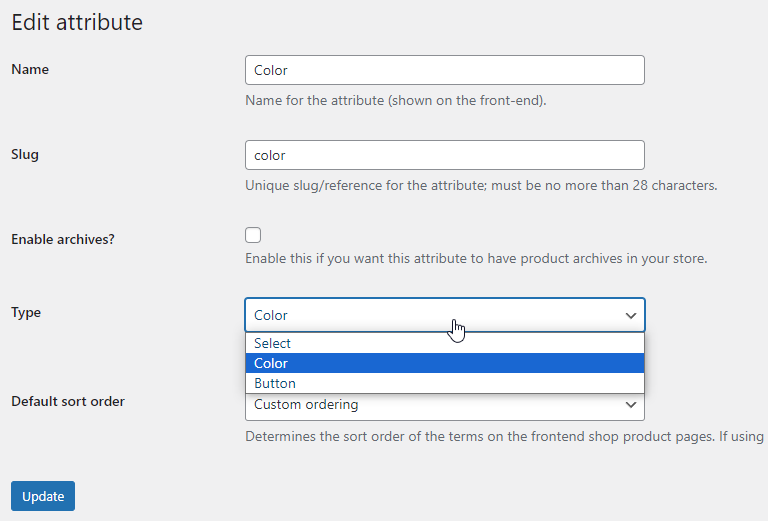Click the Unique slug/reference help text
Viewport: 768px width, 521px height.
pos(481,185)
